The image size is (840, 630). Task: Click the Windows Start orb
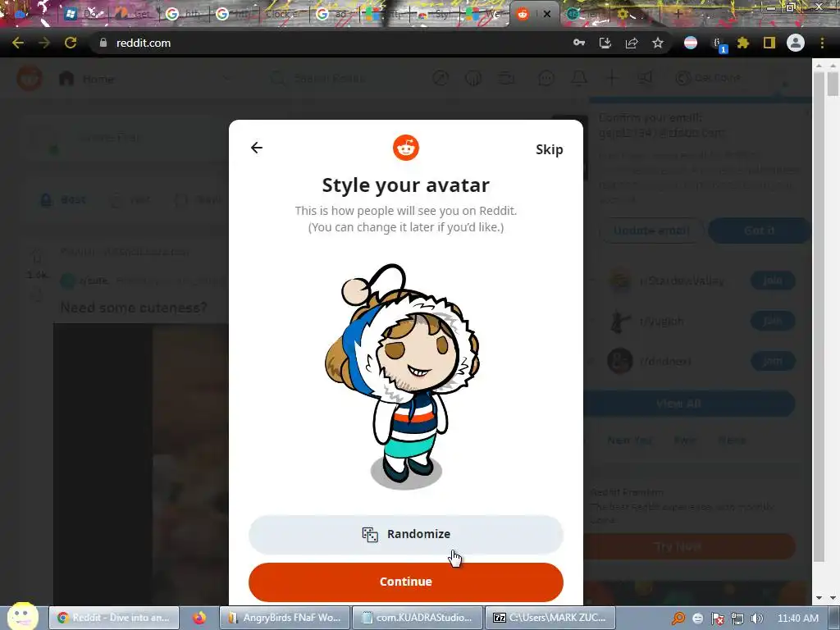(x=22, y=616)
